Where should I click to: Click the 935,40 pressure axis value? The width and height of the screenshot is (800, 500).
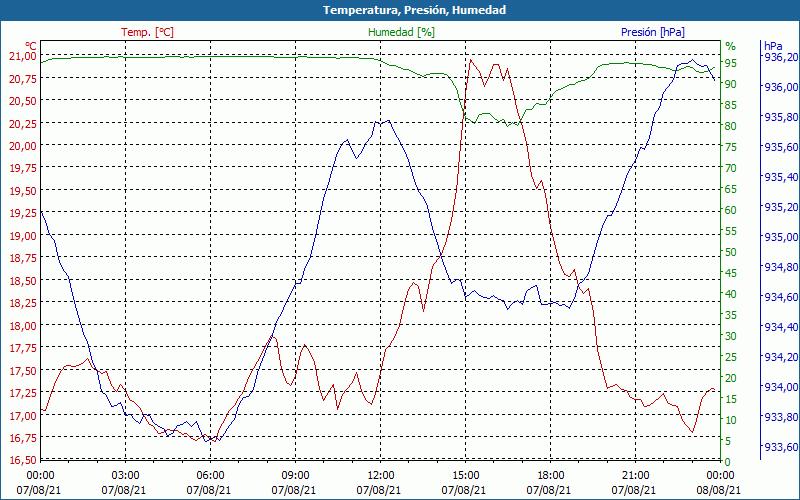[x=781, y=177]
